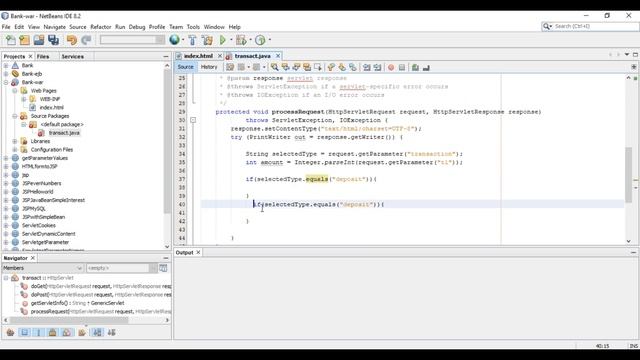The image size is (640, 360).
Task: Toggle Show Static Members filter in Navigator
Action: pyautogui.click(x=38, y=333)
